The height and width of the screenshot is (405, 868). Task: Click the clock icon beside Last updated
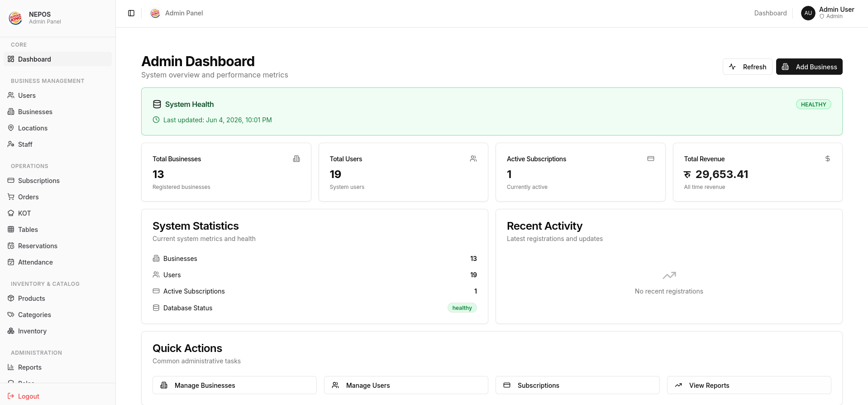pyautogui.click(x=156, y=120)
